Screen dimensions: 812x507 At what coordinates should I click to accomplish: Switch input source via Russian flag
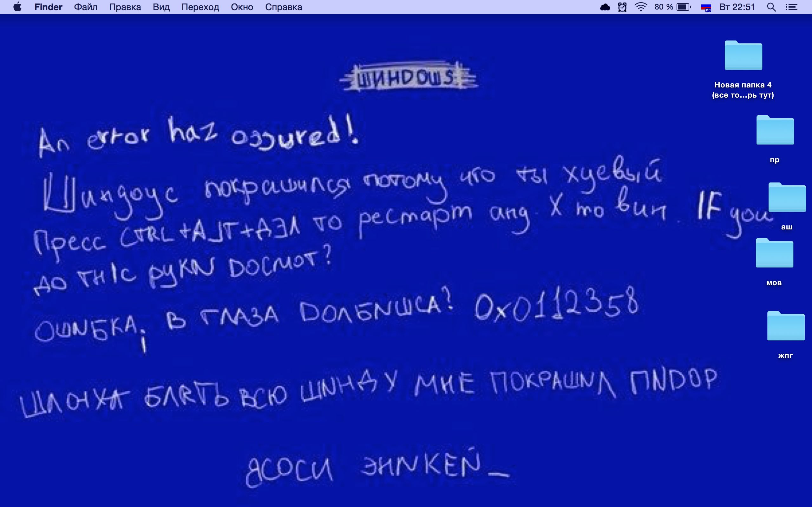coord(706,7)
